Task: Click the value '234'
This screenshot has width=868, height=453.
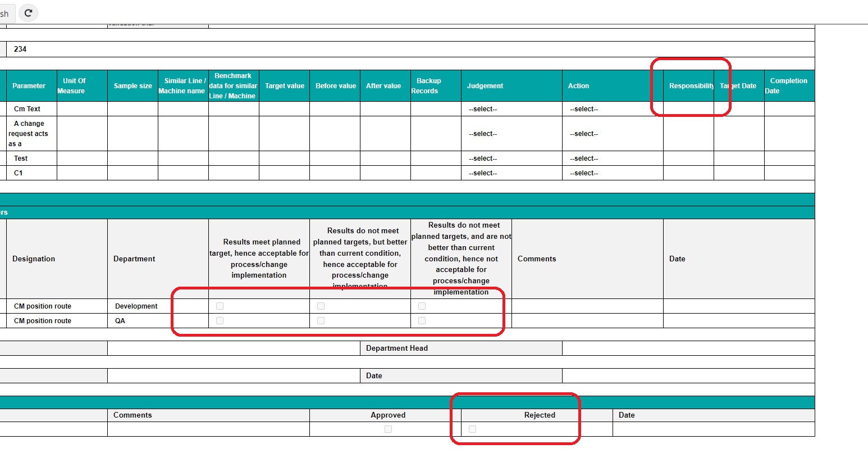Action: [x=20, y=49]
